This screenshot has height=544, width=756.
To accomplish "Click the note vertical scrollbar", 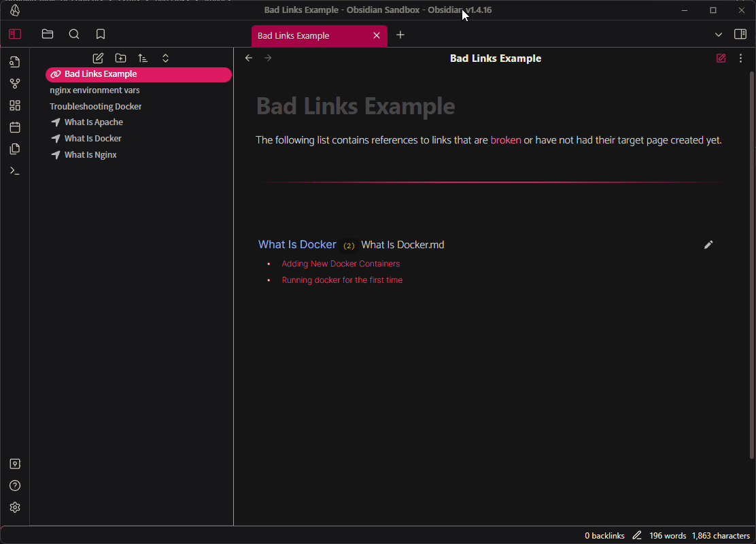I will 751,265.
